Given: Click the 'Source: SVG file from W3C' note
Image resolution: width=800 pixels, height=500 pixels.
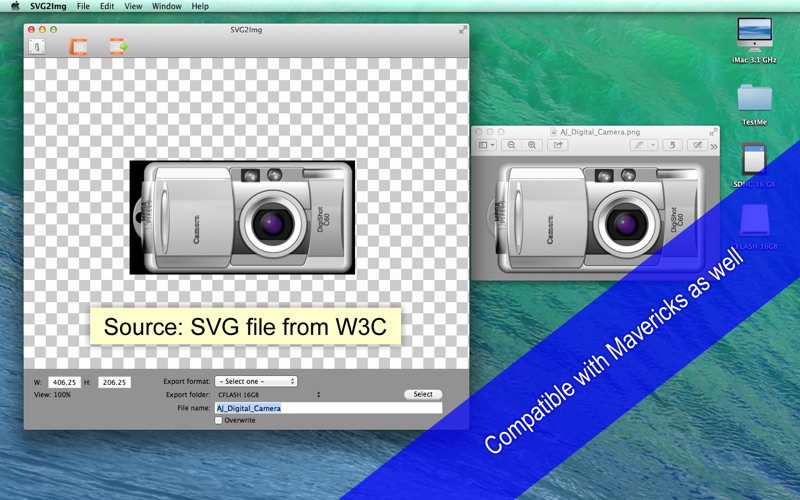Looking at the screenshot, I should pyautogui.click(x=245, y=327).
